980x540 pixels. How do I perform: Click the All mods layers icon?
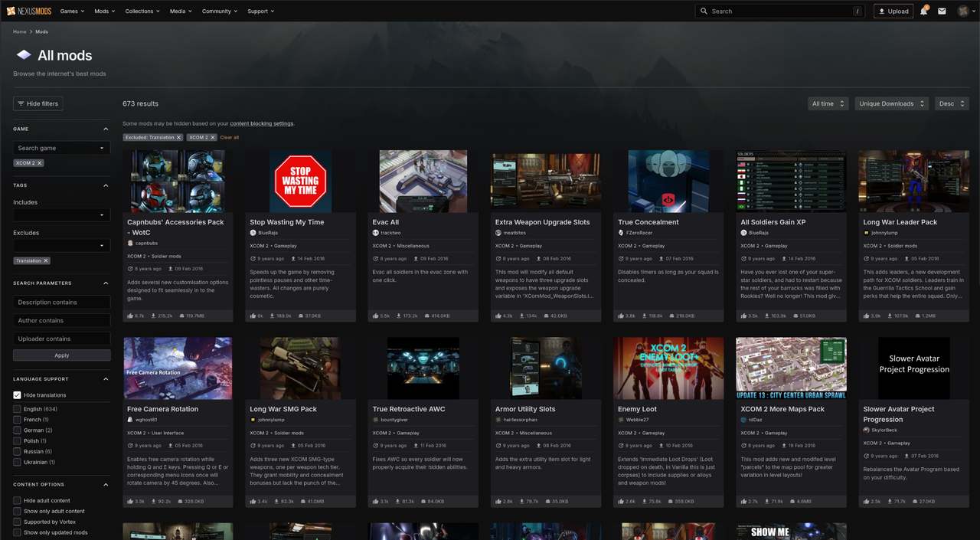point(24,55)
